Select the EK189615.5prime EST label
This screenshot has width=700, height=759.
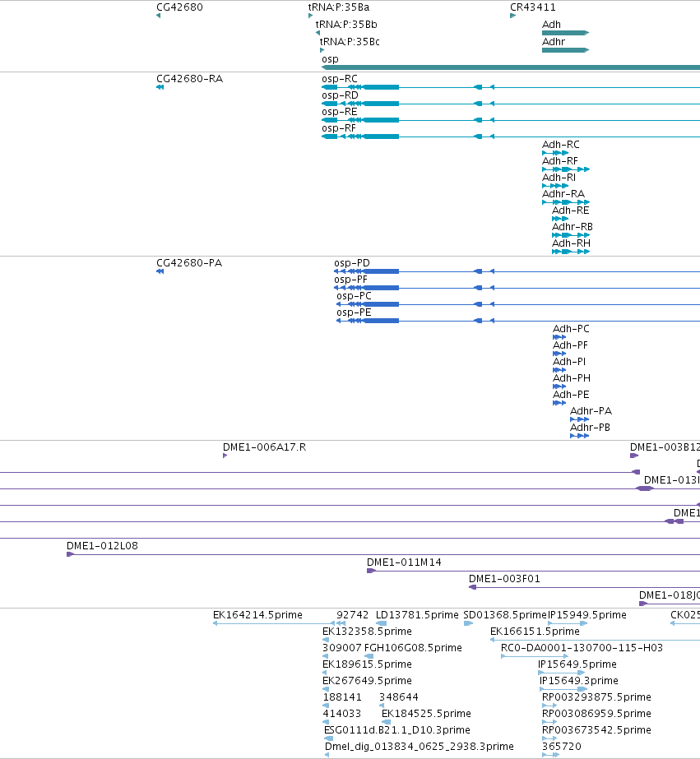(367, 664)
